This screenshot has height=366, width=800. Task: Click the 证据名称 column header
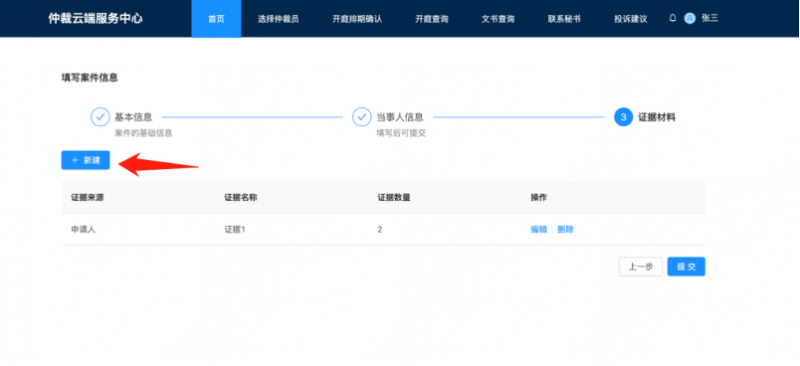241,198
